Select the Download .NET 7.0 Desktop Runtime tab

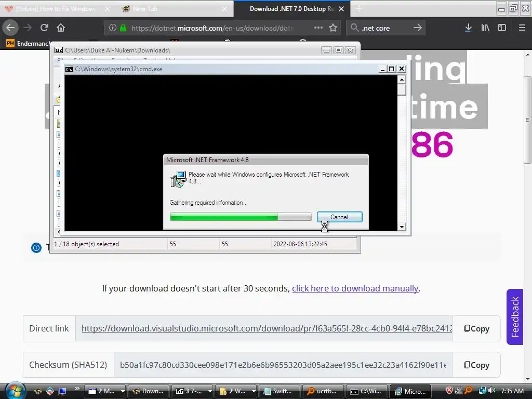[x=292, y=9]
